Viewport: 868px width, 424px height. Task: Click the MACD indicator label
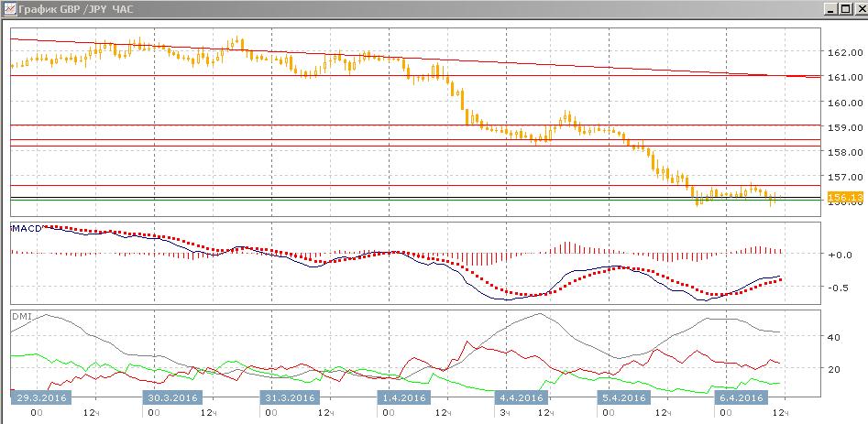26,229
